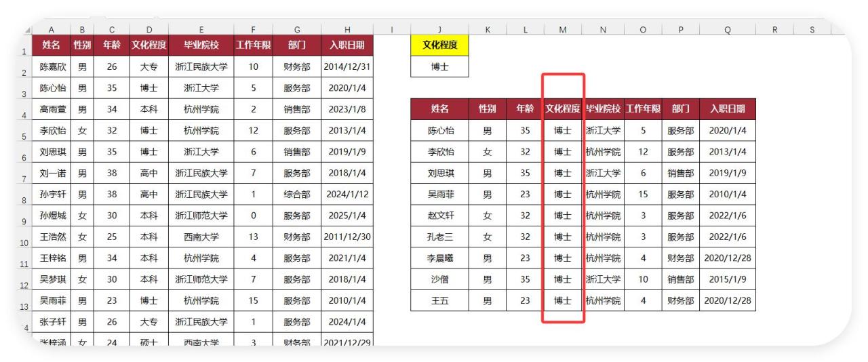This screenshot has height=362, width=868.
Task: Click the empty column I header
Action: tap(393, 30)
